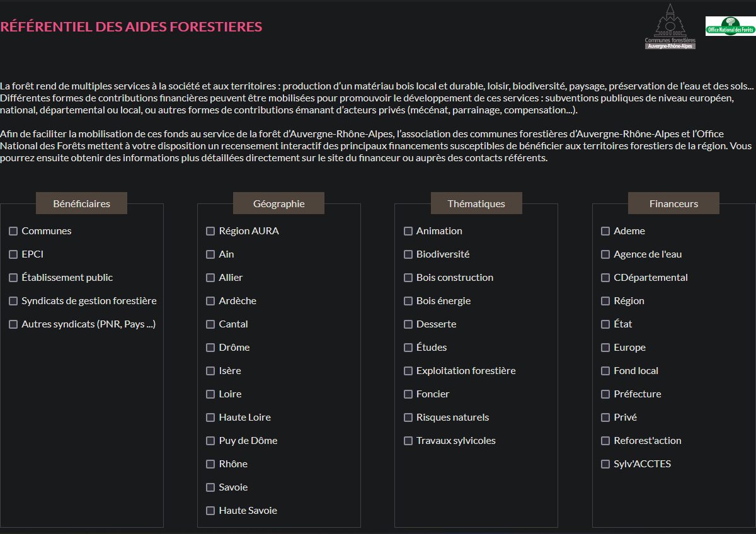Select the Isère checkbox
This screenshot has width=756, height=534.
(x=210, y=371)
